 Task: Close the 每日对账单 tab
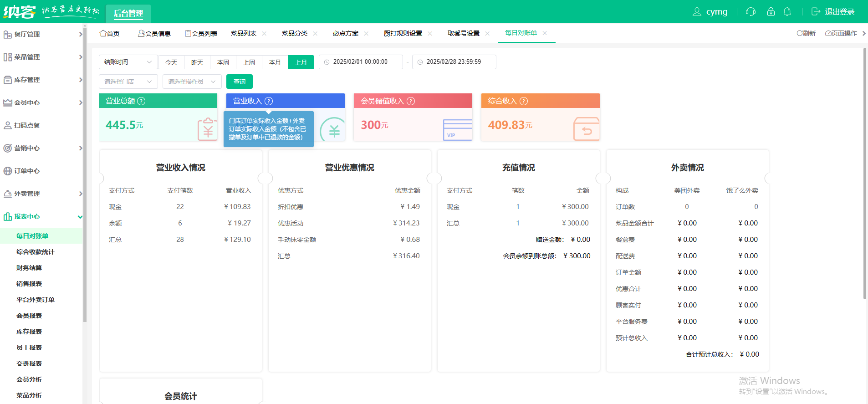(x=545, y=33)
